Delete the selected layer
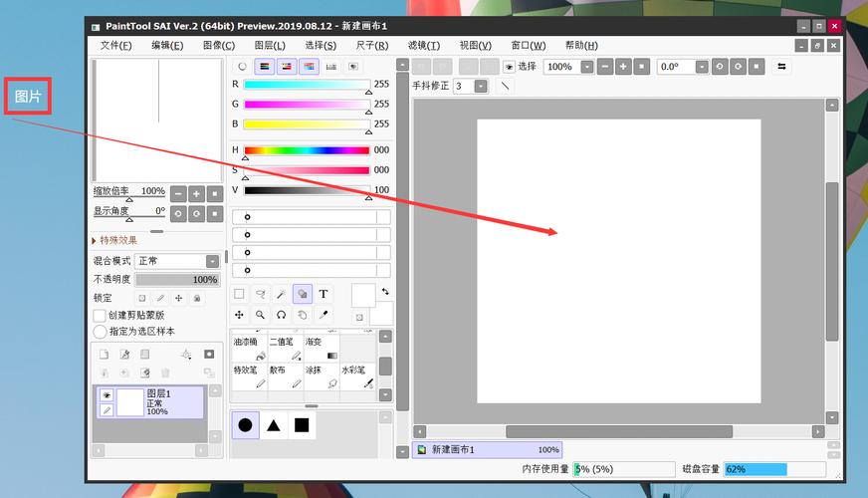 pyautogui.click(x=165, y=373)
